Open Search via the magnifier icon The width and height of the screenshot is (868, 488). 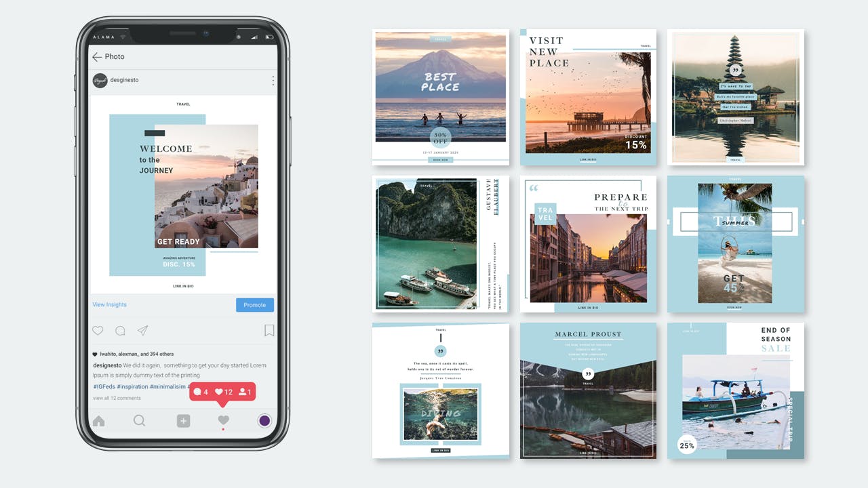pyautogui.click(x=139, y=420)
